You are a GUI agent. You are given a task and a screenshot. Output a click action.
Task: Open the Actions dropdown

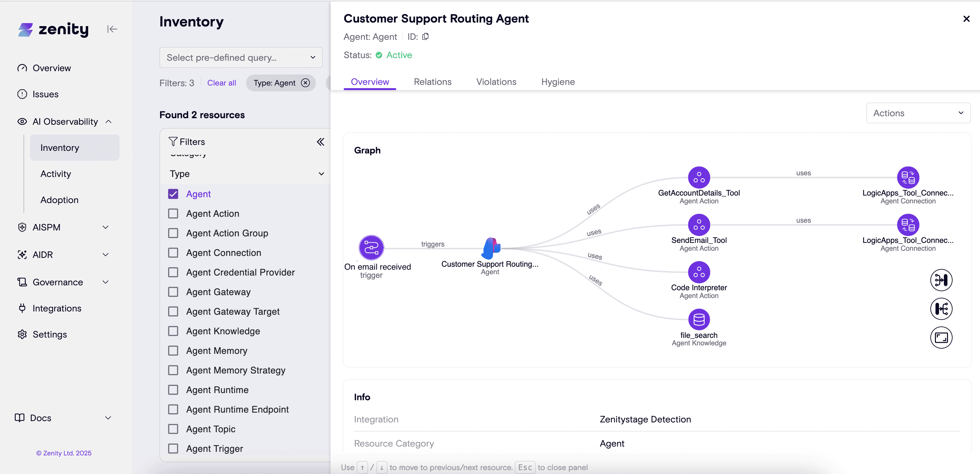click(x=918, y=113)
